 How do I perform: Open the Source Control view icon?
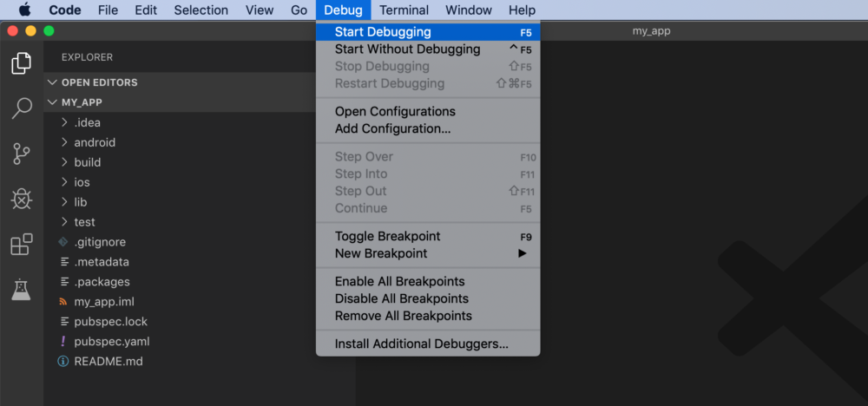pos(21,154)
